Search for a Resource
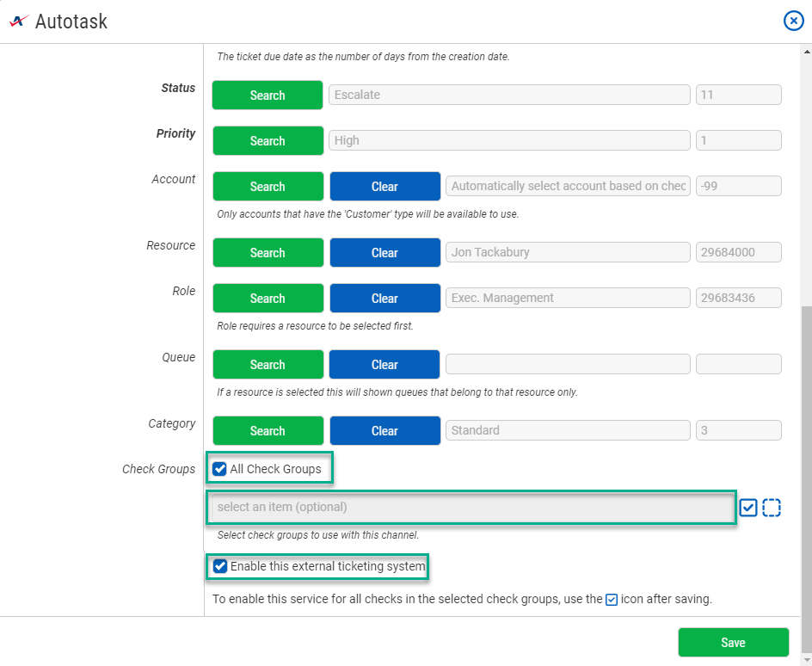 pos(268,253)
